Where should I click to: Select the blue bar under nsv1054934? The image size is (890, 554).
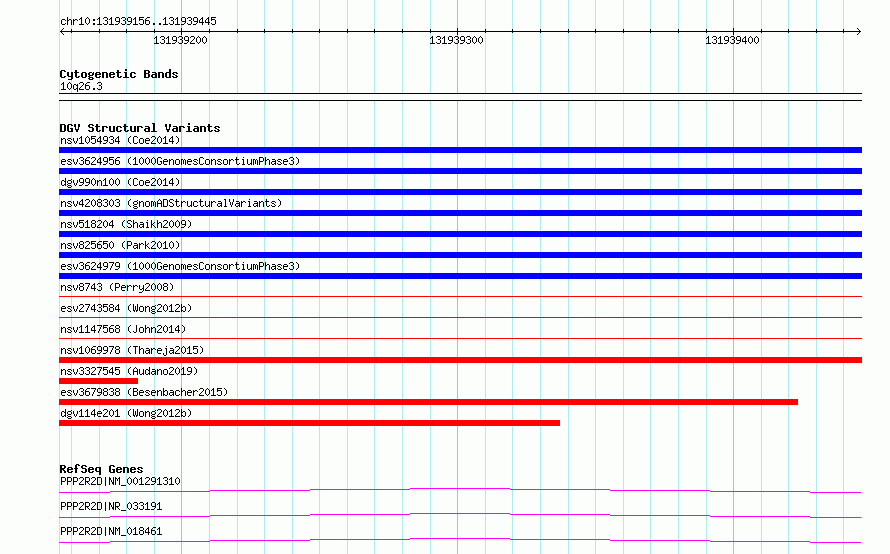coord(460,150)
